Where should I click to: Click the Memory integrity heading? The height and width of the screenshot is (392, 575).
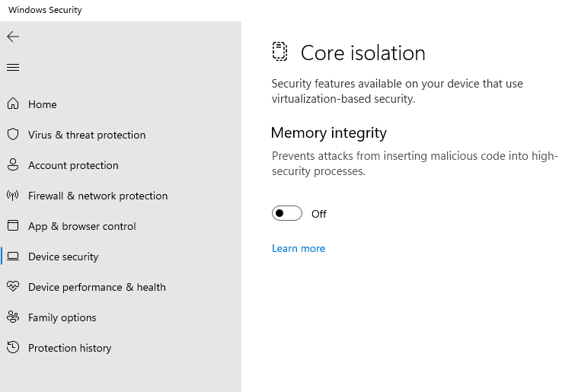pyautogui.click(x=329, y=133)
